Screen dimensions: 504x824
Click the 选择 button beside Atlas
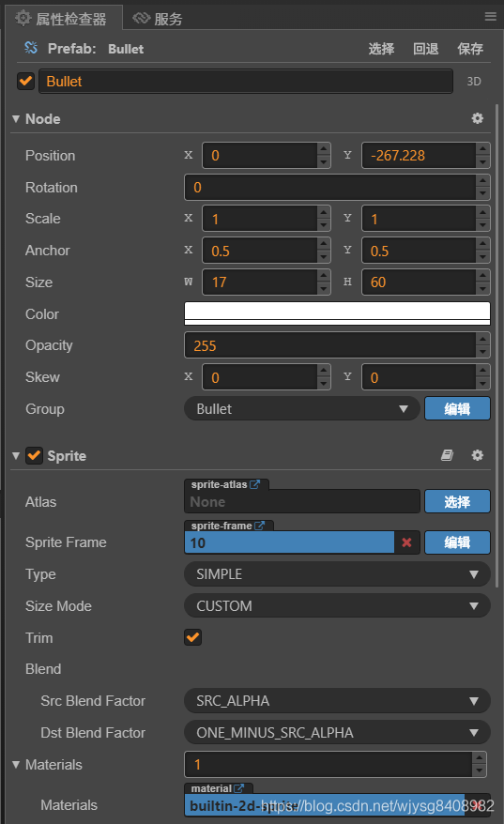(457, 501)
